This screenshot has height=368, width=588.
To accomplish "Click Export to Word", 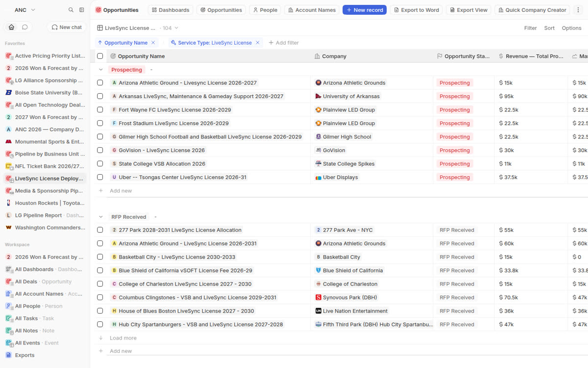I will (x=416, y=10).
